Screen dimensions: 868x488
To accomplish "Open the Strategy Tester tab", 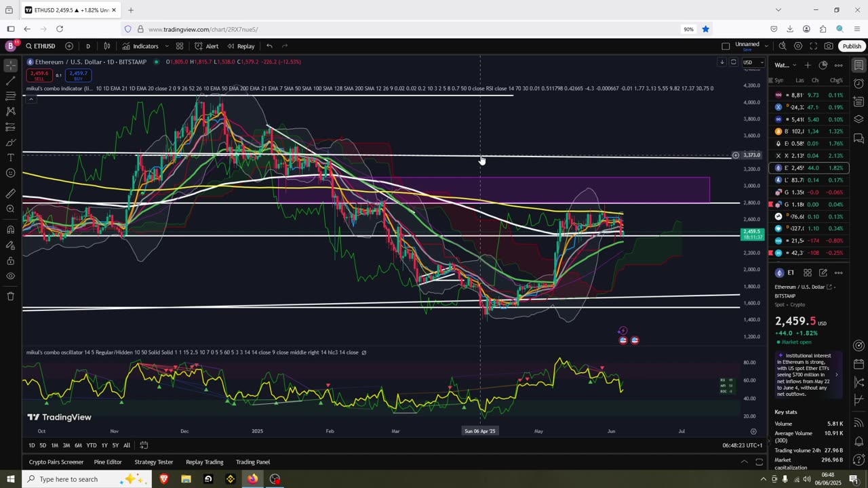I will point(154,462).
